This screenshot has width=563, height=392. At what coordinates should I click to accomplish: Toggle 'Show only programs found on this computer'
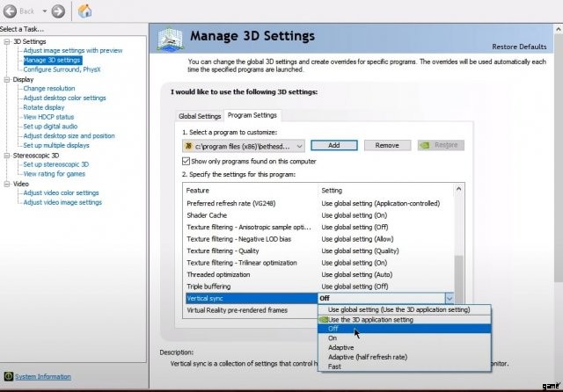(186, 162)
